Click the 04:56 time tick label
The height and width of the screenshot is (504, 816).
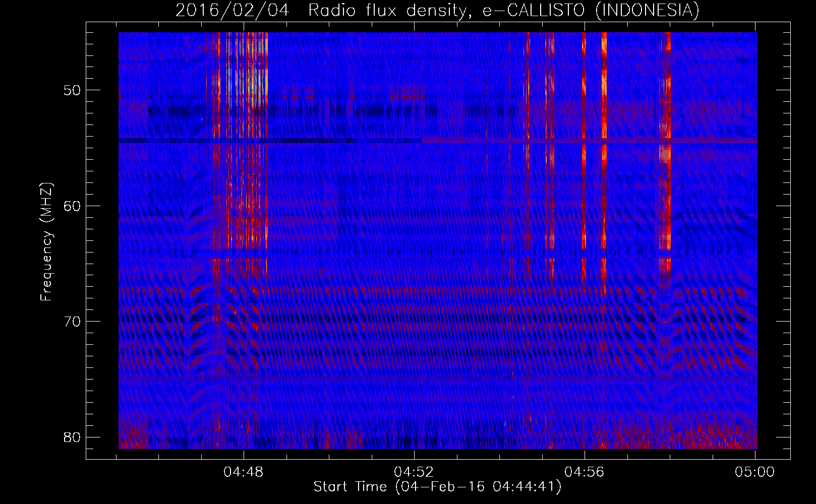(x=585, y=472)
